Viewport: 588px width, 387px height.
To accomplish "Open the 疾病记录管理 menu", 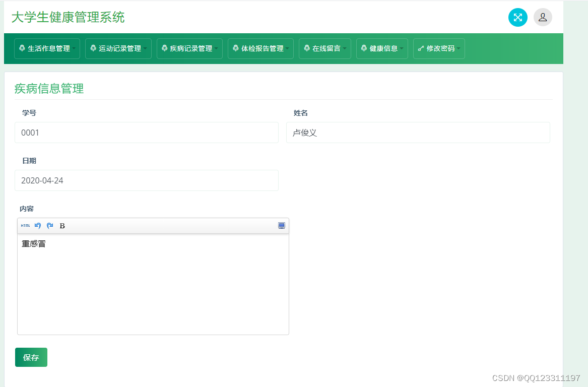I will tap(190, 48).
